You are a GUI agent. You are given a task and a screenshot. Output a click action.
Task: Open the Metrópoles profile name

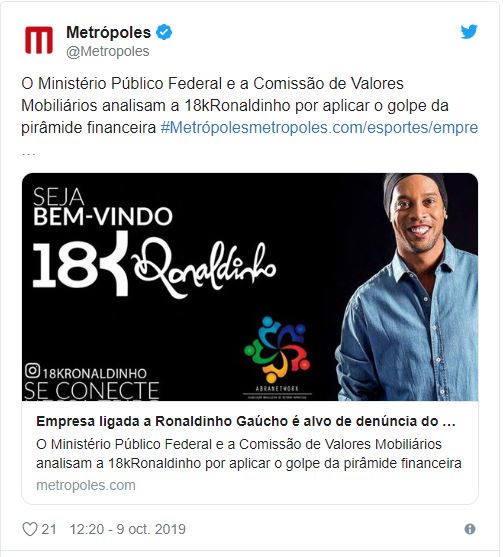click(108, 32)
